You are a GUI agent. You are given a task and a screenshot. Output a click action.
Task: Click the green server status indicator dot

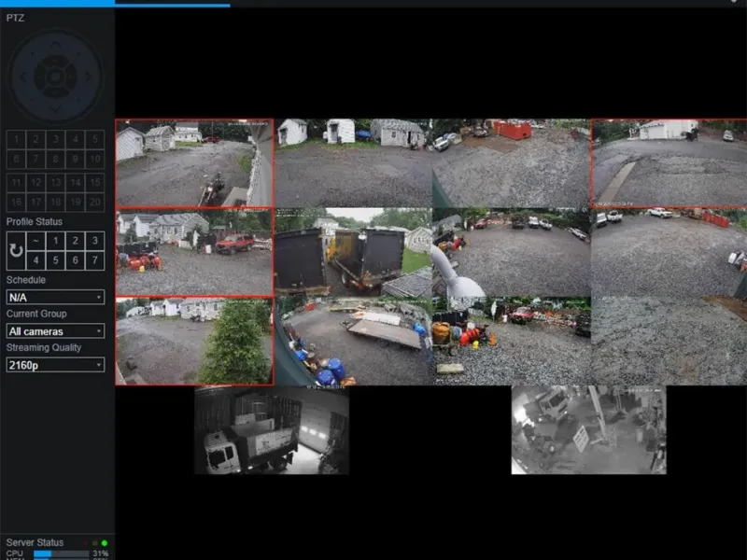tap(105, 543)
